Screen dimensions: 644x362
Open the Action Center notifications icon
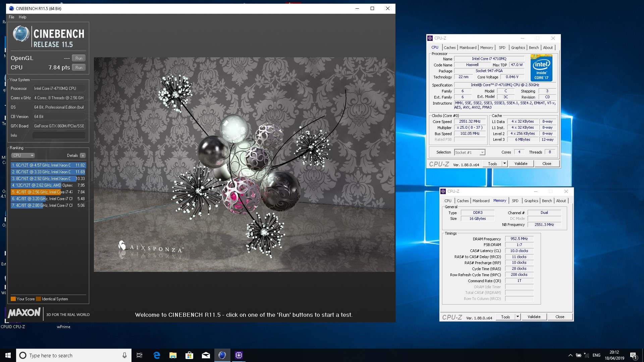[x=633, y=355]
